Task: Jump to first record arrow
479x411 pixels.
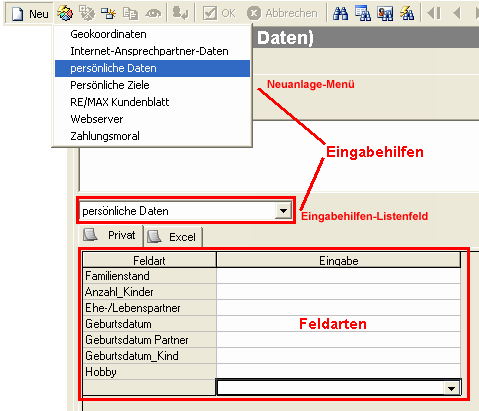Action: (434, 13)
